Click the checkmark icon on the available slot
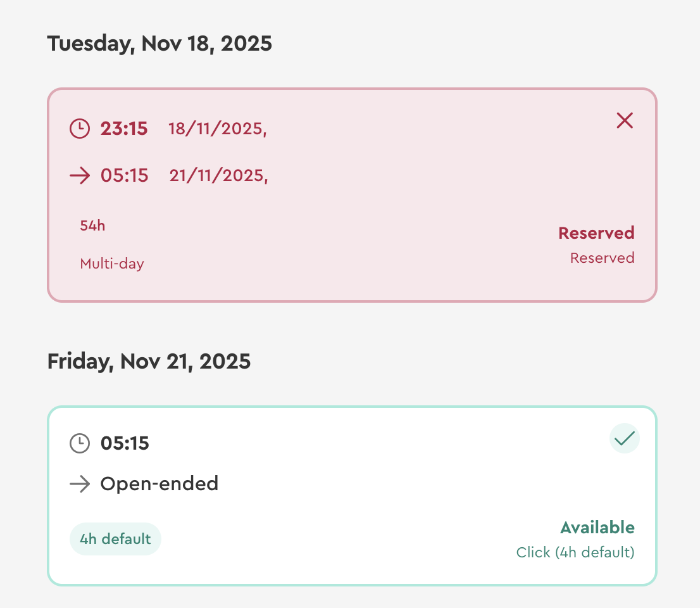700x608 pixels. point(625,438)
